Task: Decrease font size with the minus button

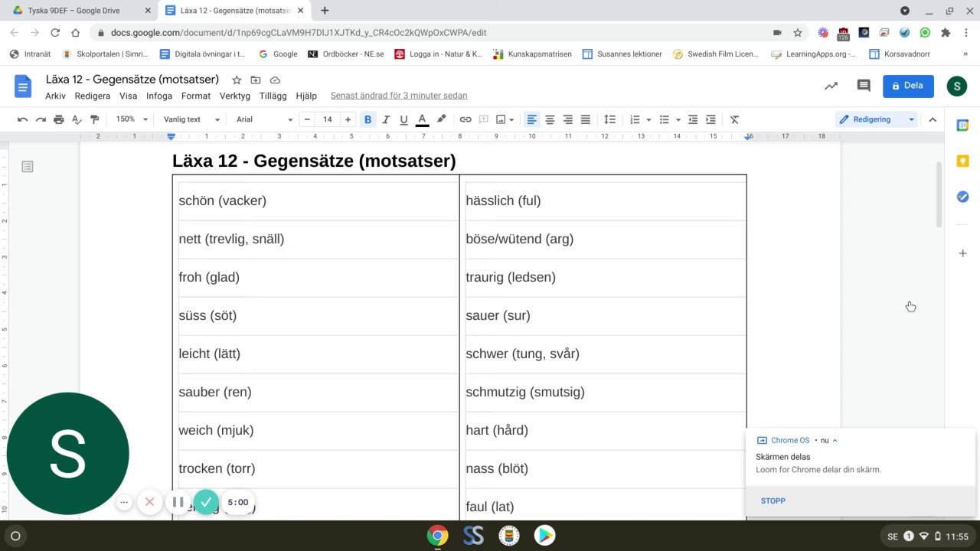Action: coord(307,119)
